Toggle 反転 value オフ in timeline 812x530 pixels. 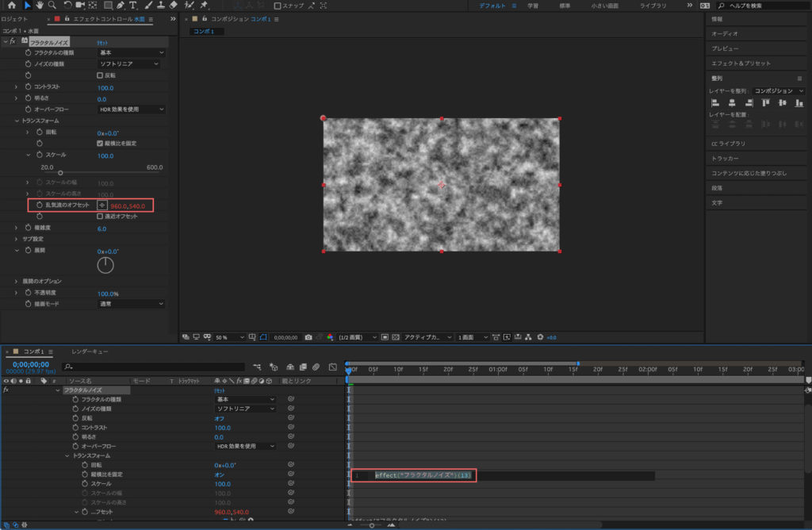(x=219, y=418)
